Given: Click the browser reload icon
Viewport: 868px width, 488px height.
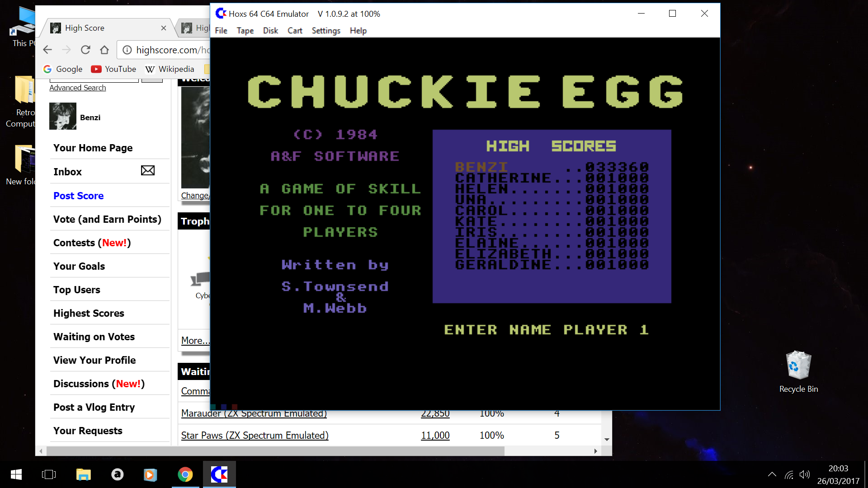Looking at the screenshot, I should [x=85, y=50].
